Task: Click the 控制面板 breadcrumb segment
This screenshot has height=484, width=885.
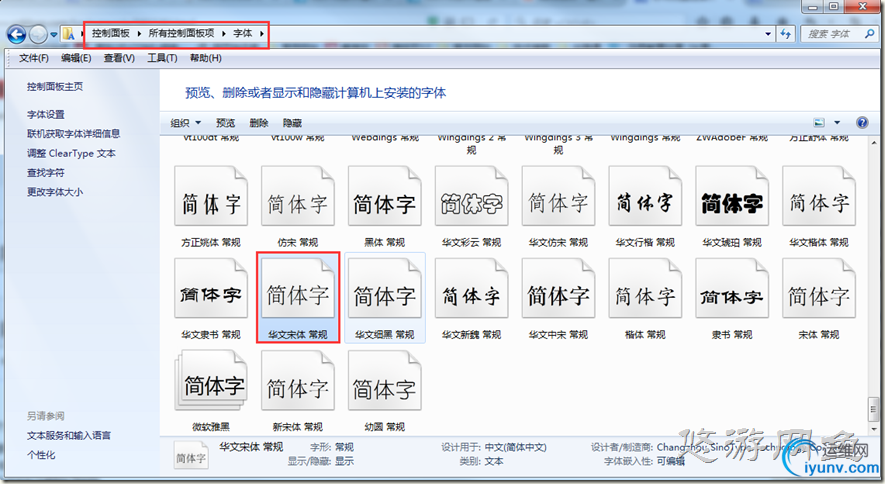Action: 111,33
